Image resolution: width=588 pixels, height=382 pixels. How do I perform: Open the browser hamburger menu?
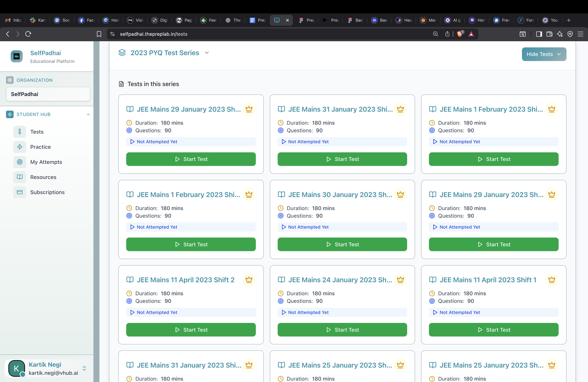580,34
